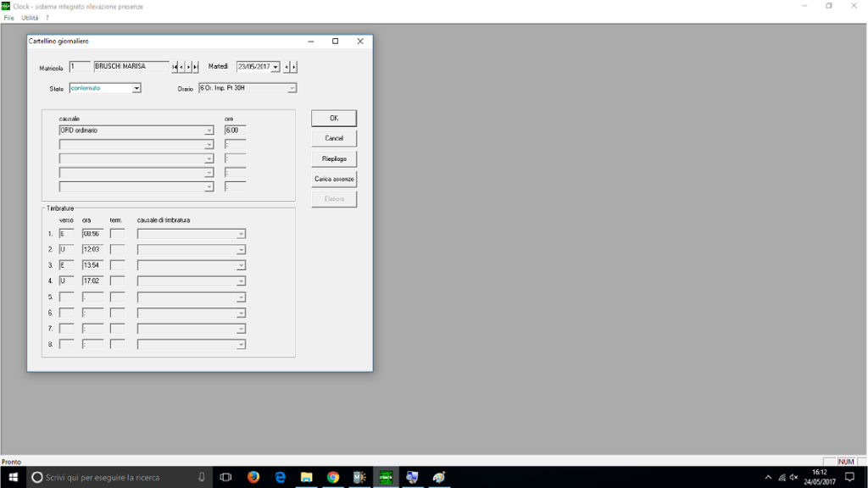Open causale di timbratura dropdown for row 1
The height and width of the screenshot is (488, 868).
[241, 234]
